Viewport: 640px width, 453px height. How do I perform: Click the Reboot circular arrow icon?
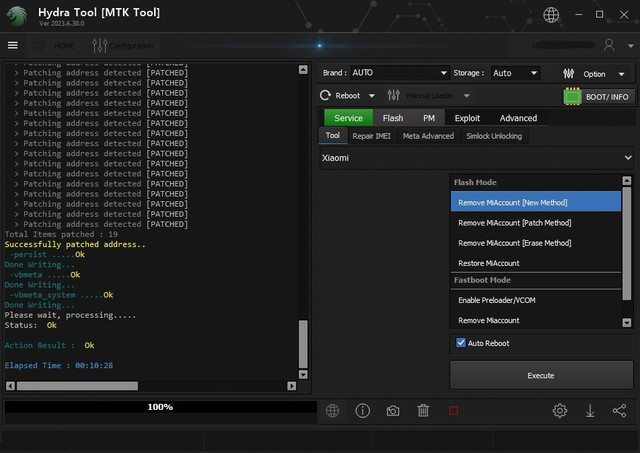pos(325,95)
